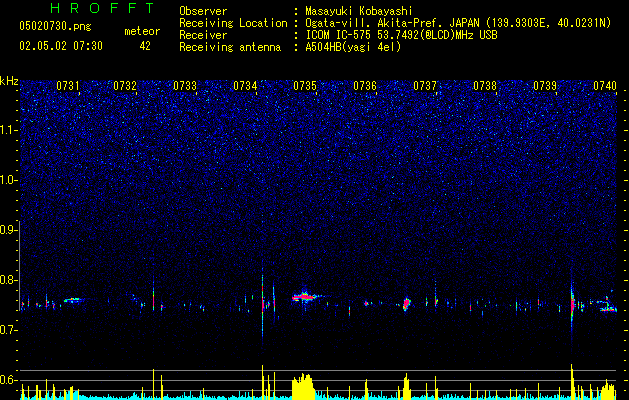Click the large yellow power block under 0735
Viewport: 629px width, 400px height.
[303, 386]
